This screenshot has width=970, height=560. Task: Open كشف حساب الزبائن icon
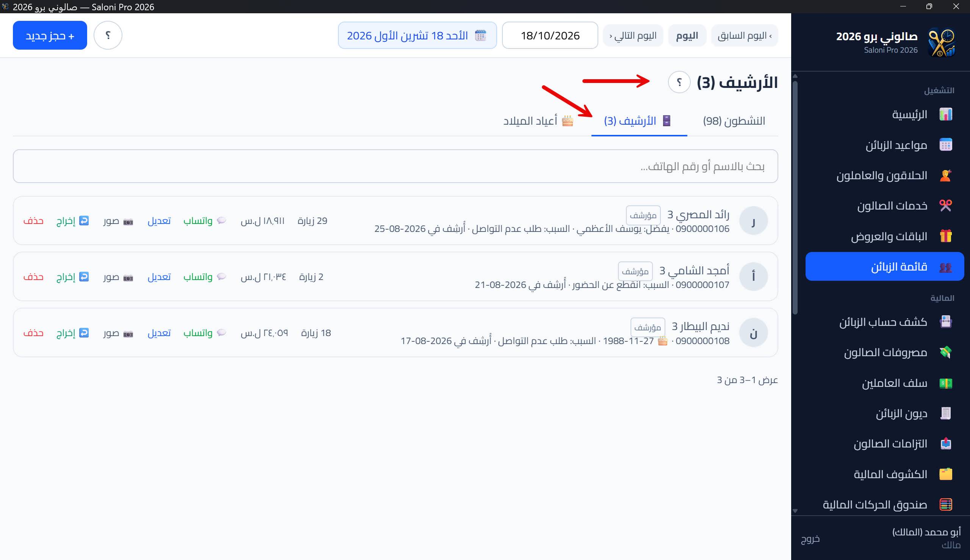coord(945,322)
